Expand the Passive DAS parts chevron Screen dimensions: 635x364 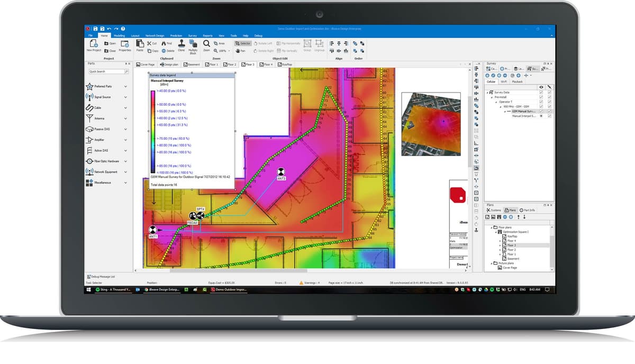125,129
